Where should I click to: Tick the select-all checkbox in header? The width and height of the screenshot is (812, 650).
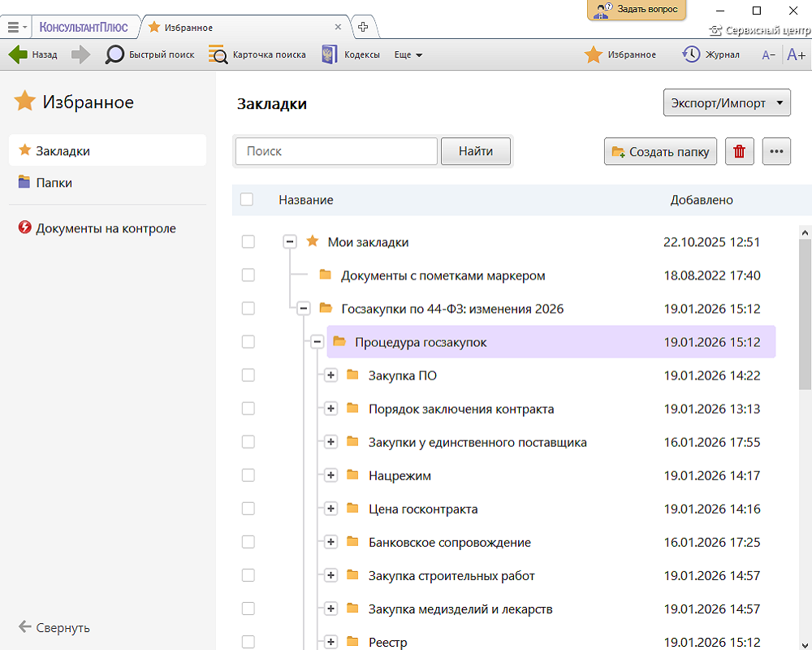[247, 200]
